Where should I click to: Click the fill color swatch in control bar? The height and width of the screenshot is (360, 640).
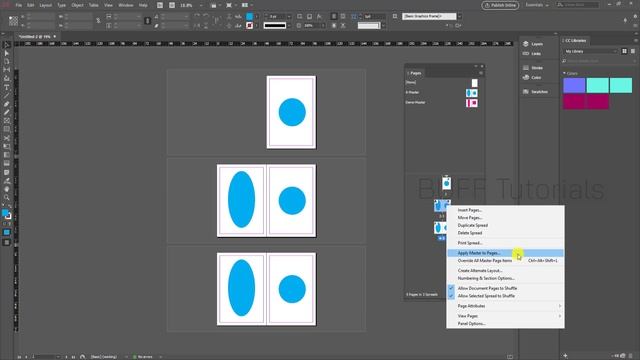pos(249,16)
